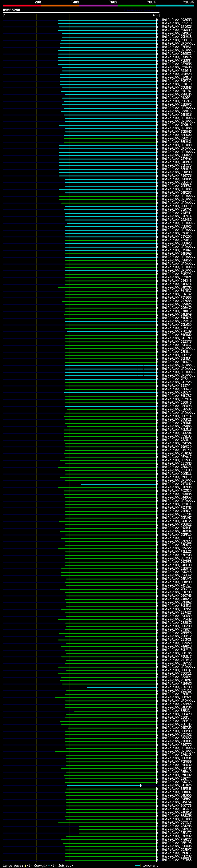Image resolution: width=197 pixels, height=868 pixels.
Task: Select hit label UniRef100_Q00WL5
Action: click(x=177, y=111)
